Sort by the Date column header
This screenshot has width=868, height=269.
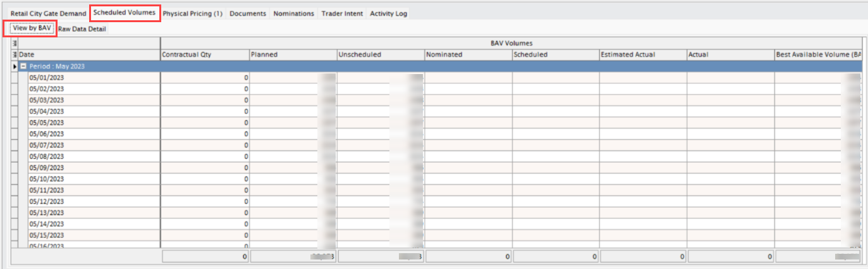pyautogui.click(x=89, y=55)
